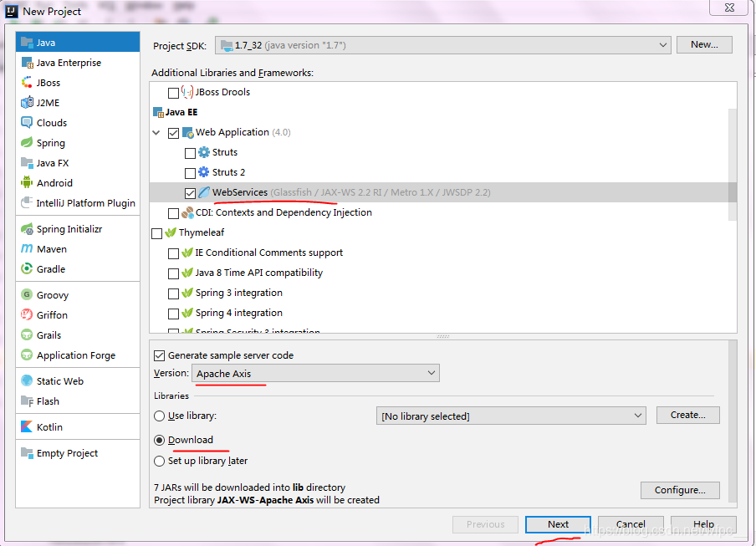Select Spring in project type list

[78, 143]
